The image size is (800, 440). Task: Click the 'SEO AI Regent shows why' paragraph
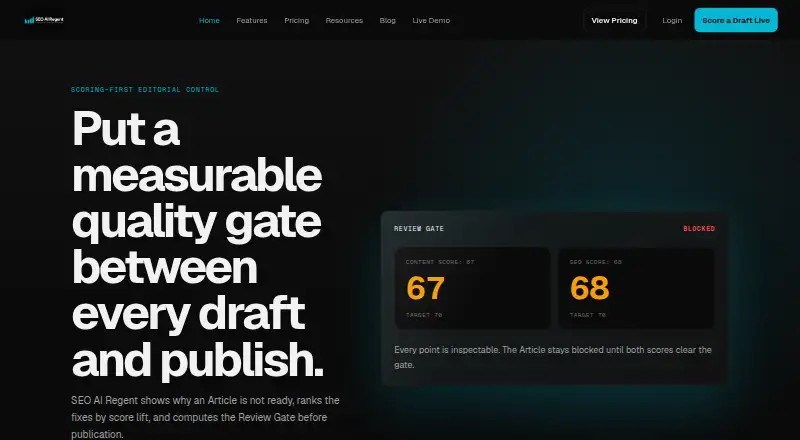(x=205, y=417)
